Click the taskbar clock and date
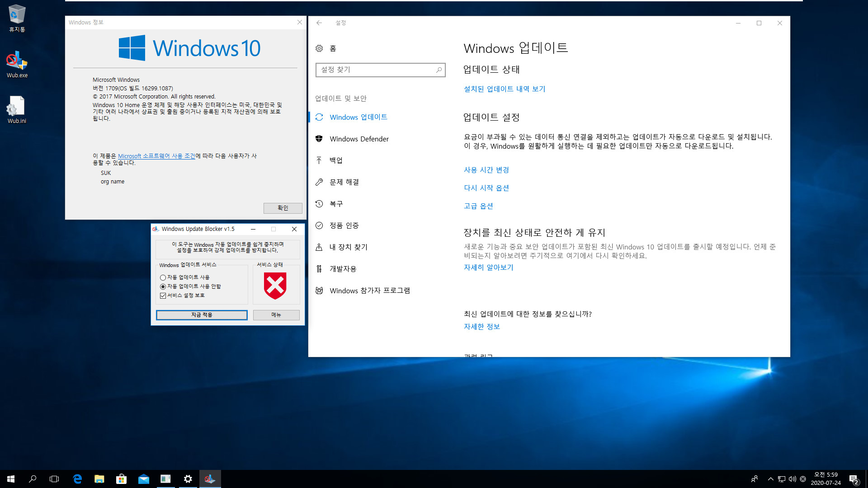 tap(826, 479)
